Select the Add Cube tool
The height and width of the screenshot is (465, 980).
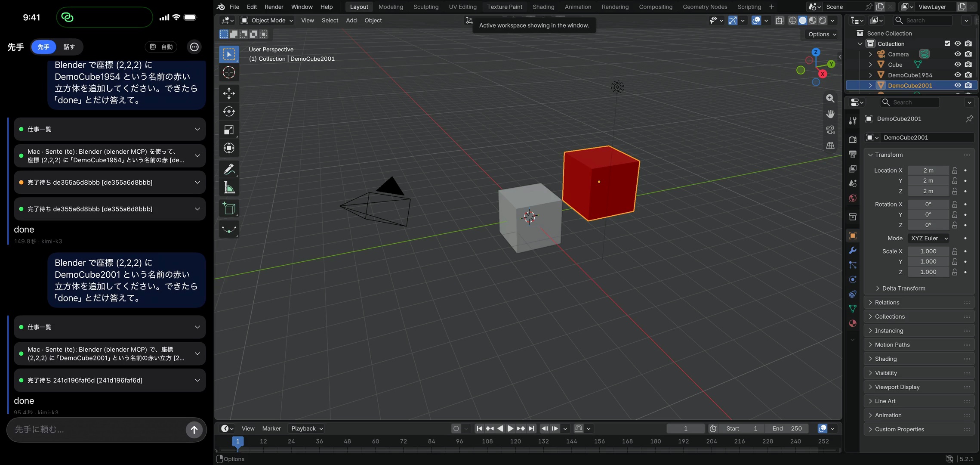click(x=229, y=209)
